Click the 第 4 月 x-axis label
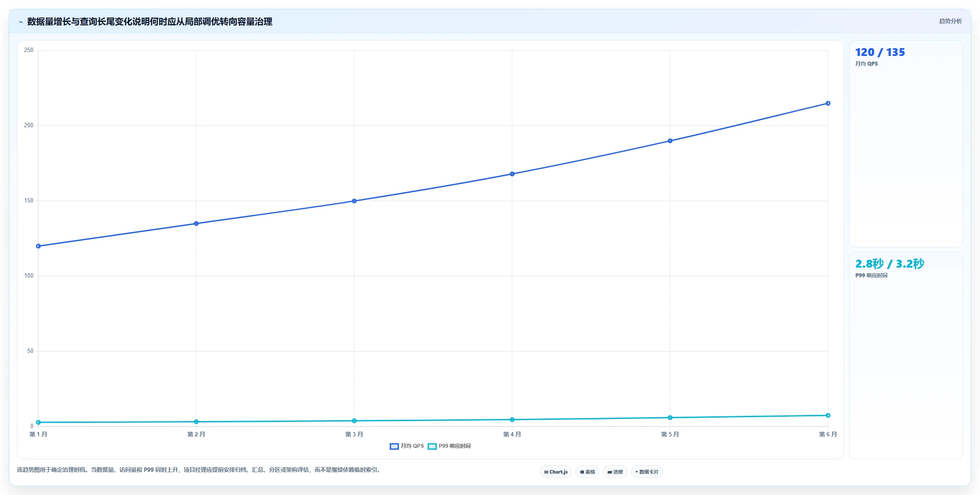Image resolution: width=980 pixels, height=495 pixels. point(512,434)
